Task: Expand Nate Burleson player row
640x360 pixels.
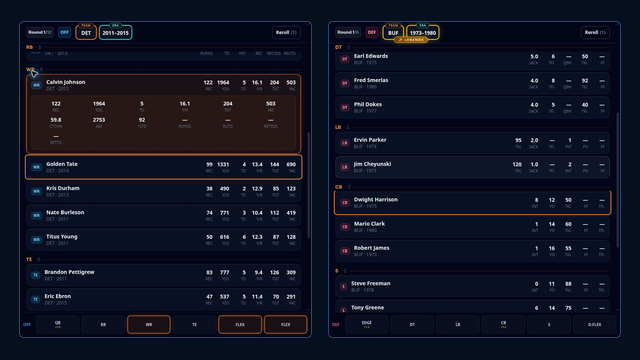Action: point(164,215)
